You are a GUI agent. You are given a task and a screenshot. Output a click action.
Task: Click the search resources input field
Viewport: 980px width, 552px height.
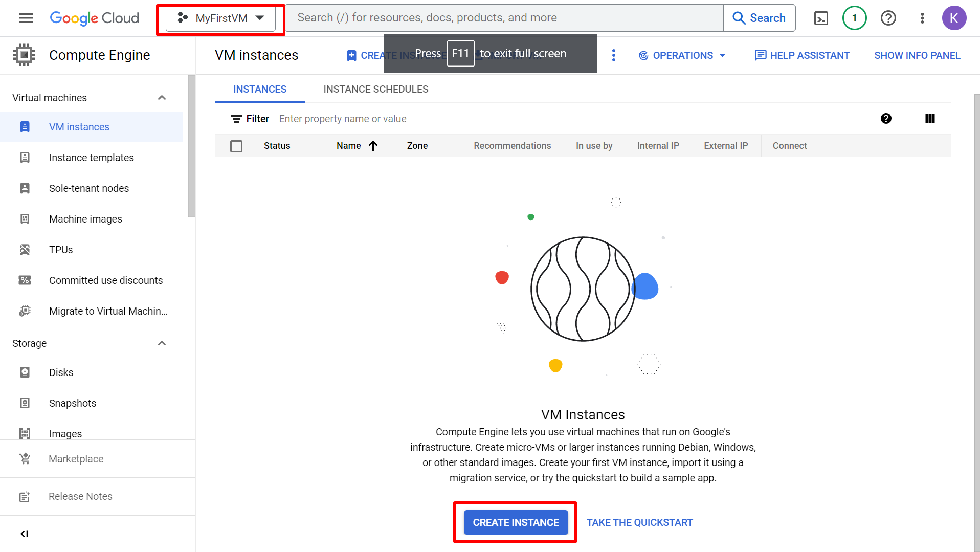pos(504,18)
